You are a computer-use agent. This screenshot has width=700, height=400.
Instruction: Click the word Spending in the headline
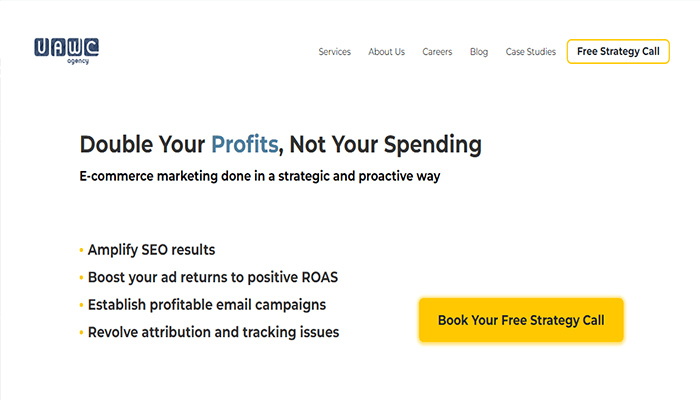click(432, 144)
